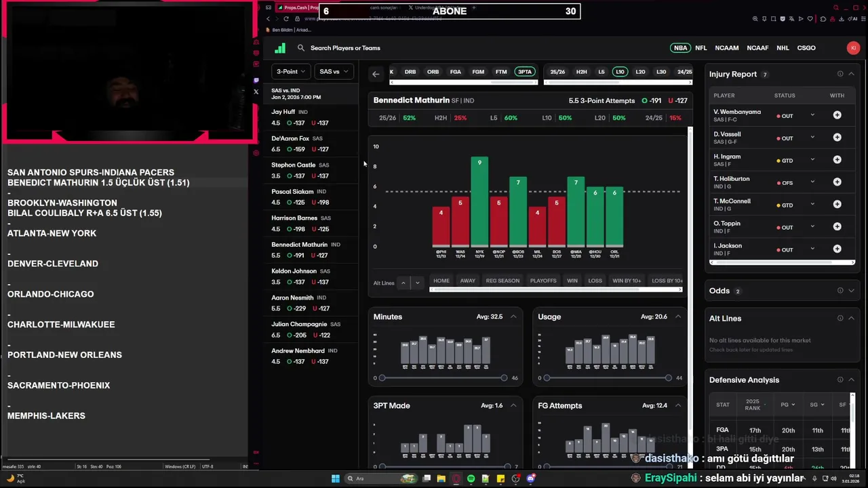Click Usage range slider right handle
868x488 pixels.
[x=668, y=378]
